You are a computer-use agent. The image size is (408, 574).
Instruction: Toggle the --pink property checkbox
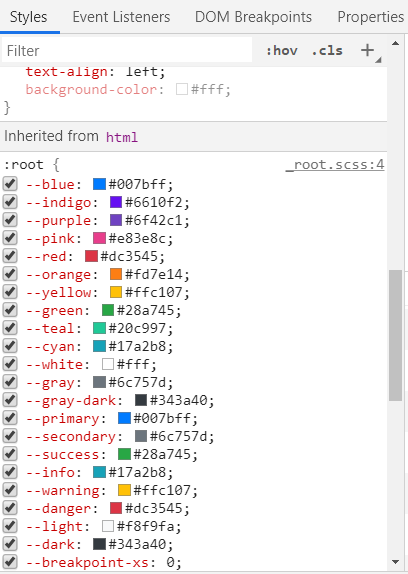click(10, 238)
